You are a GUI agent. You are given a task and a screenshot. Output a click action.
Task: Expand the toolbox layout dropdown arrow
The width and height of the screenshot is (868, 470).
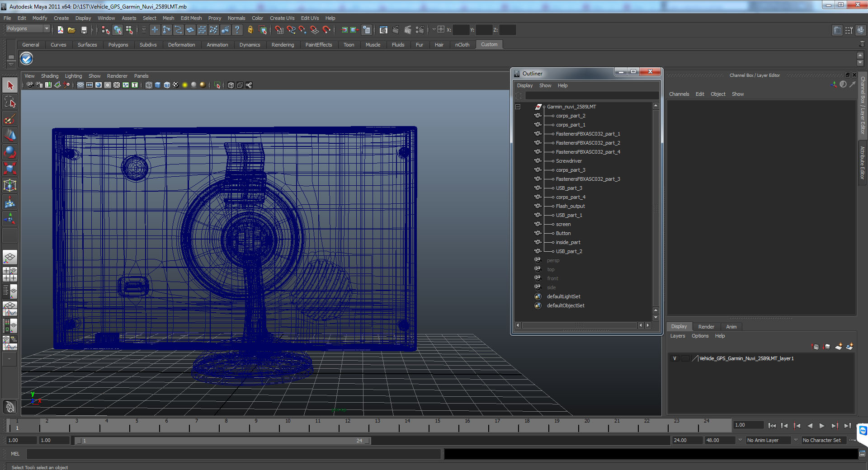pyautogui.click(x=9, y=359)
